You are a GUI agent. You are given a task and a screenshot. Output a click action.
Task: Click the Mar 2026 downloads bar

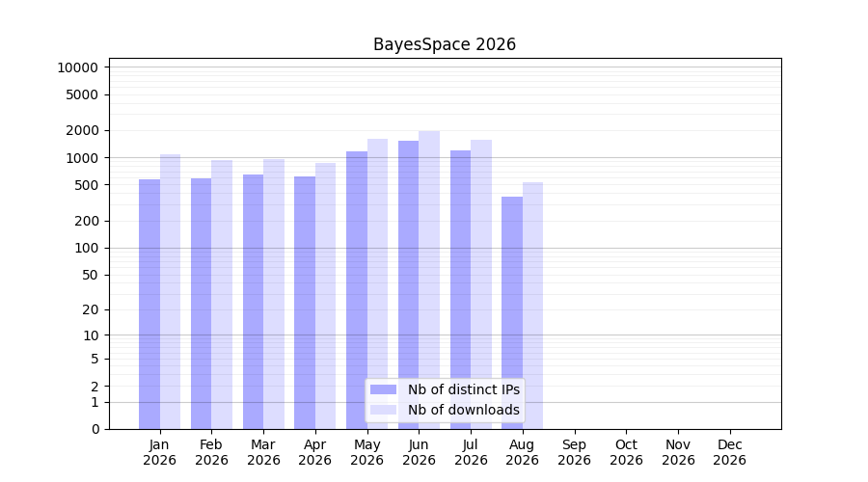point(274,294)
